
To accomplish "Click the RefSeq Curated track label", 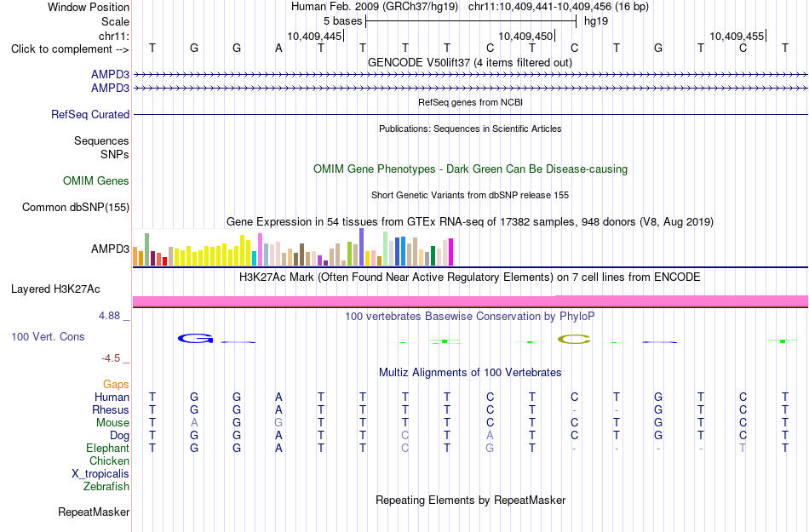I will pos(90,114).
